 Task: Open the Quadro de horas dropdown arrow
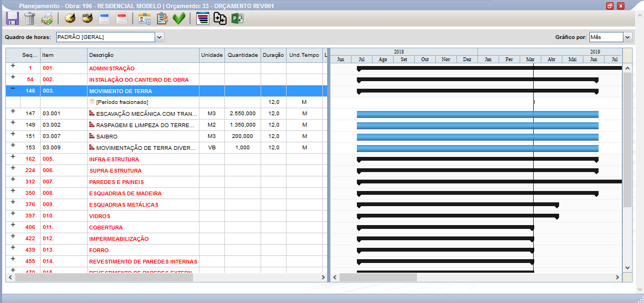[160, 37]
